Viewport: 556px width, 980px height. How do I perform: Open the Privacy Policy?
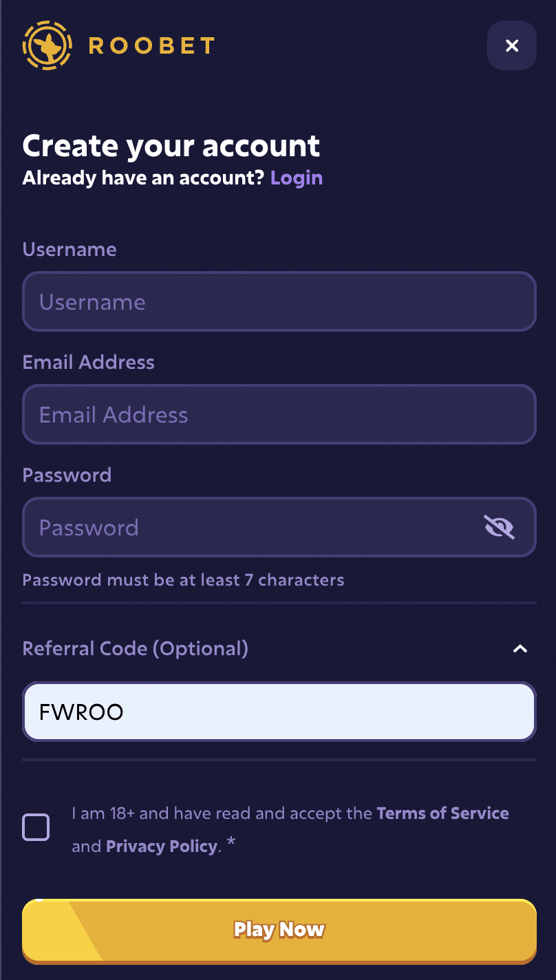(161, 846)
